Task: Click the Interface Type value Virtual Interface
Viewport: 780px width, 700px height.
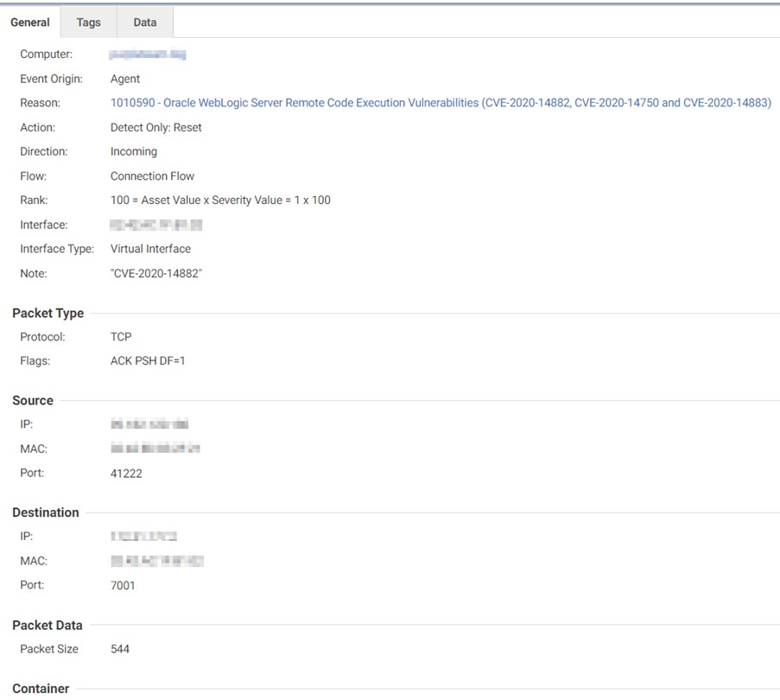Action: (150, 248)
